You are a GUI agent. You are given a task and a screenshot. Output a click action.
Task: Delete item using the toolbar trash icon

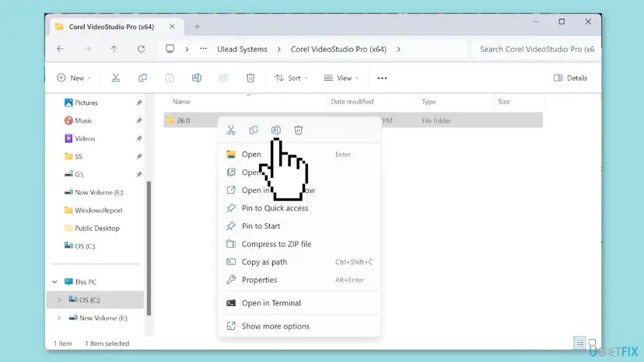pyautogui.click(x=250, y=78)
